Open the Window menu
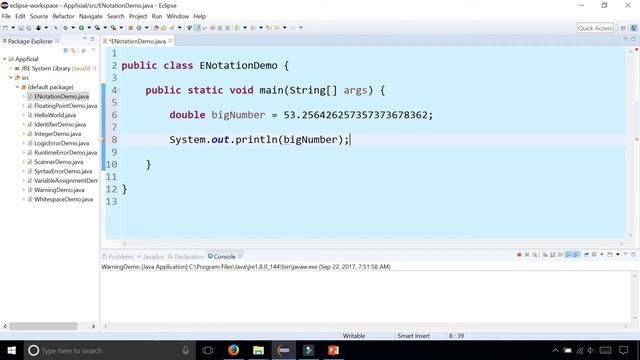Viewport: 640px width, 360px height. [178, 16]
